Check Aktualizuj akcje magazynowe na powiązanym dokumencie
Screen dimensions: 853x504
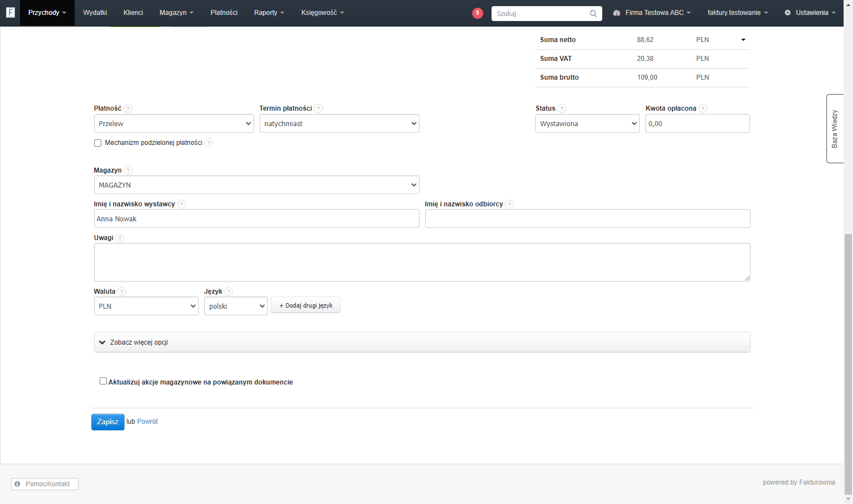tap(103, 381)
